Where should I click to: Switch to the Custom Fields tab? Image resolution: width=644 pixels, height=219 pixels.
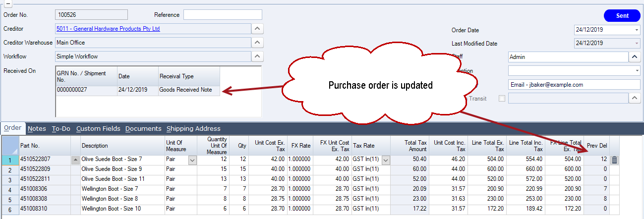click(98, 128)
